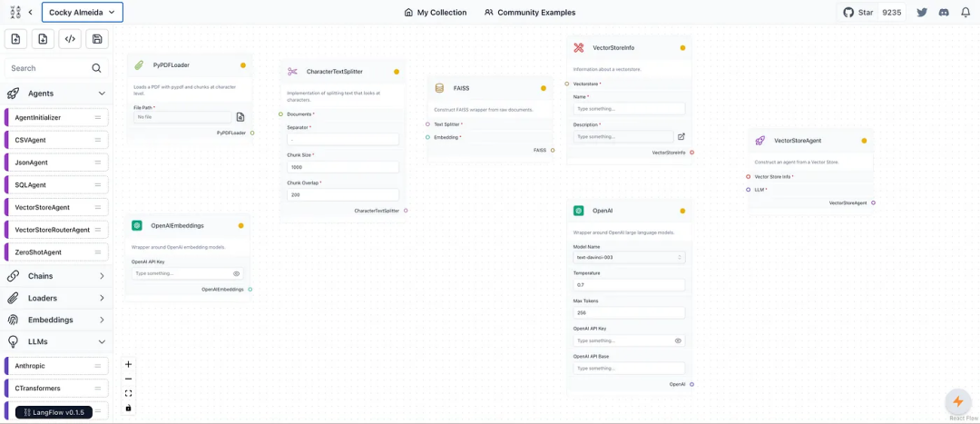Click the search magnifier icon

[x=96, y=68]
